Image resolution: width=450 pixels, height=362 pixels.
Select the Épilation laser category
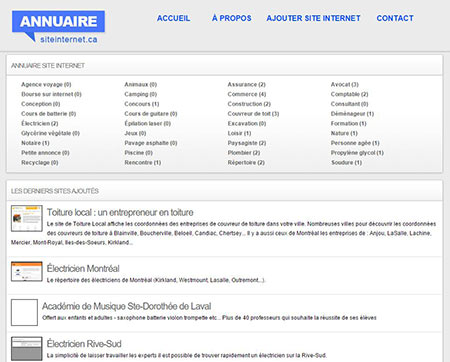tap(148, 123)
